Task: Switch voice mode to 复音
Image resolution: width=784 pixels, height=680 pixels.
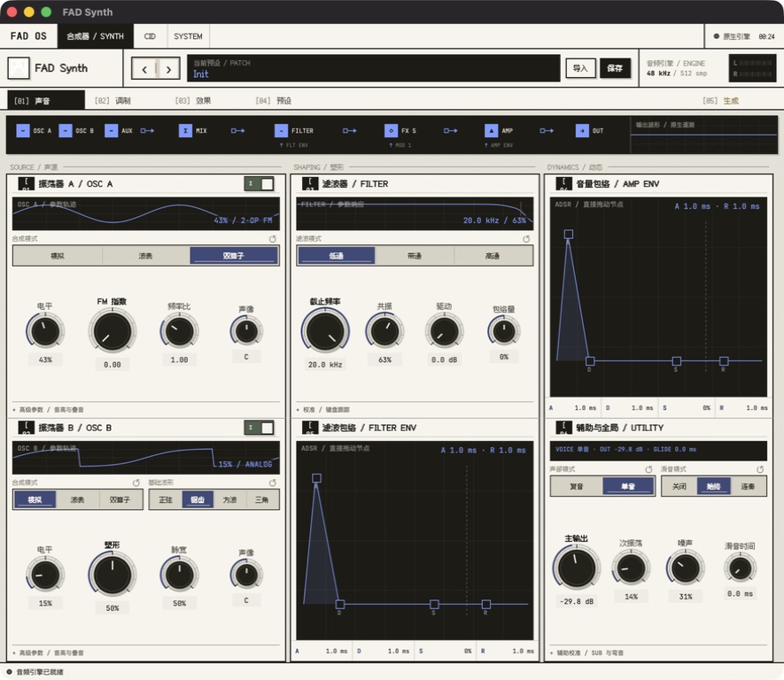Action: (x=577, y=486)
